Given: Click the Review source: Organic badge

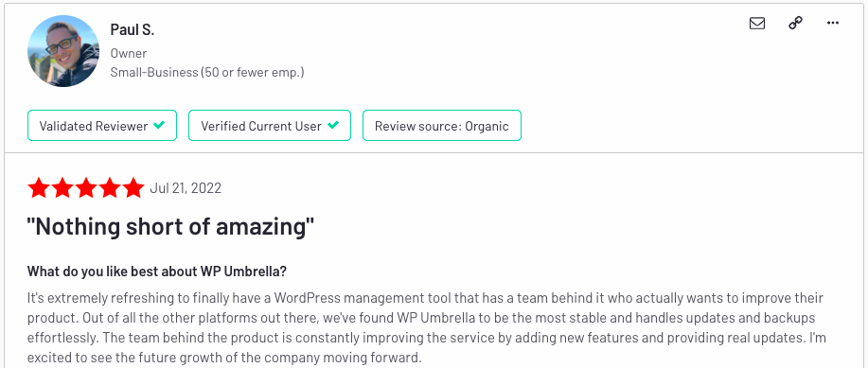Looking at the screenshot, I should pyautogui.click(x=442, y=126).
